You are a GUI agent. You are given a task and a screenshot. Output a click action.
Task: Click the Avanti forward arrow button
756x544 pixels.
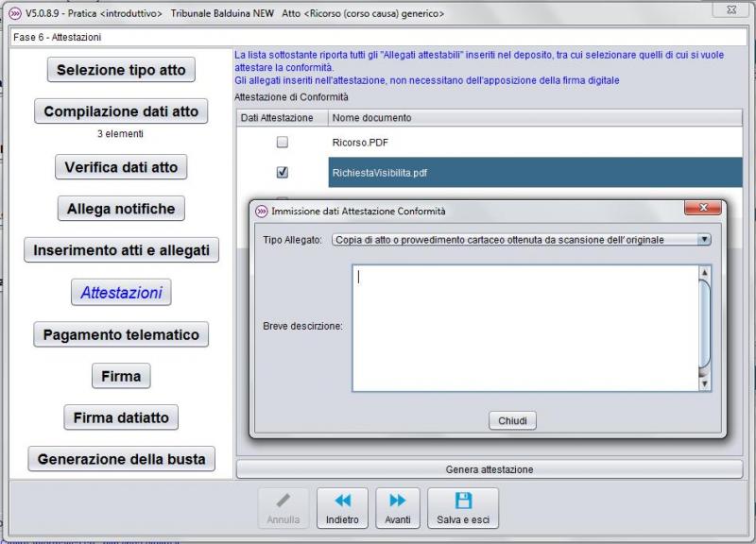pyautogui.click(x=398, y=509)
